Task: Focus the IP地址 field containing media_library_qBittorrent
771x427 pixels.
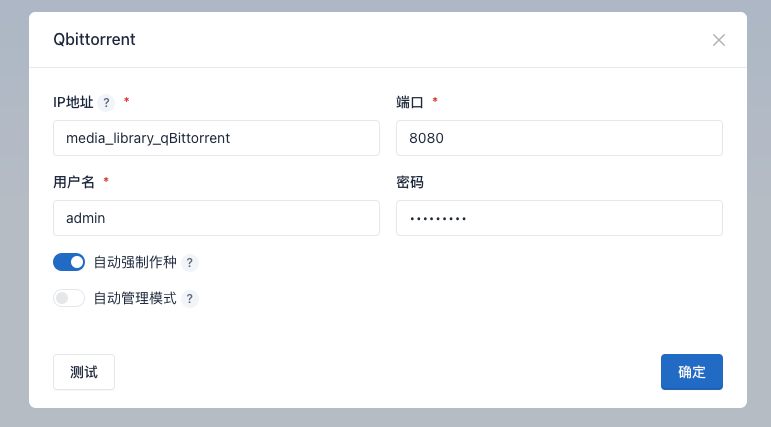Action: pyautogui.click(x=216, y=138)
